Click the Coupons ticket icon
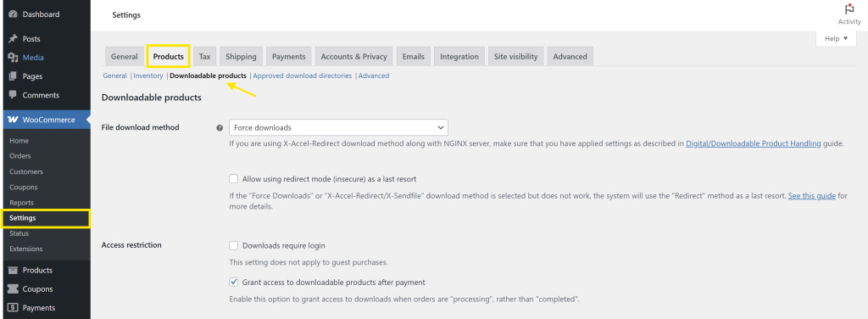This screenshot has height=319, width=868. 14,289
